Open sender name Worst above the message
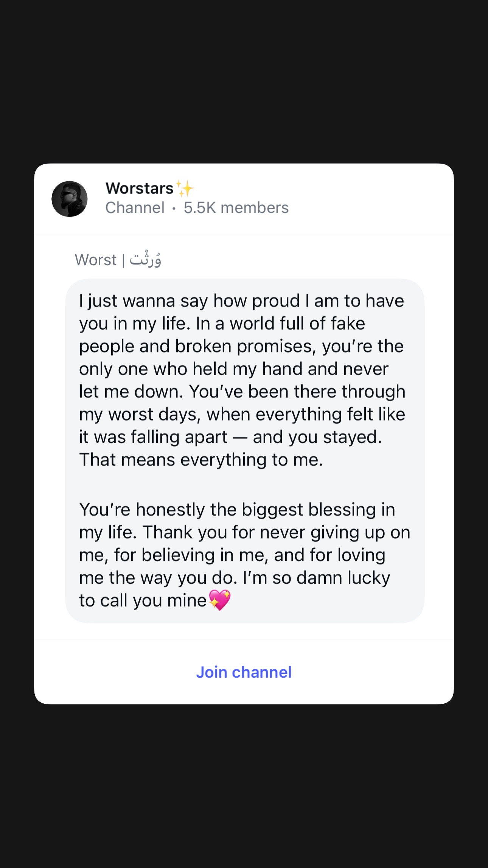Viewport: 488px width, 868px height. 96,260
